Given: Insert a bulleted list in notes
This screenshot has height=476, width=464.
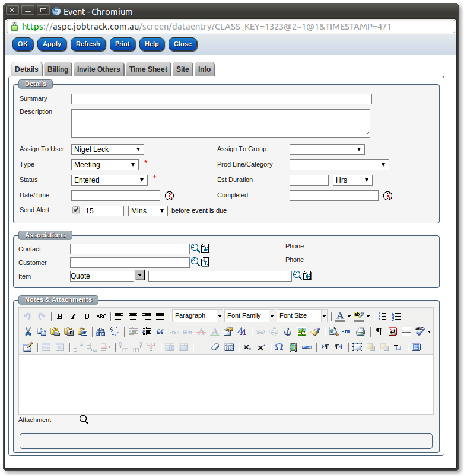Looking at the screenshot, I should click(383, 317).
